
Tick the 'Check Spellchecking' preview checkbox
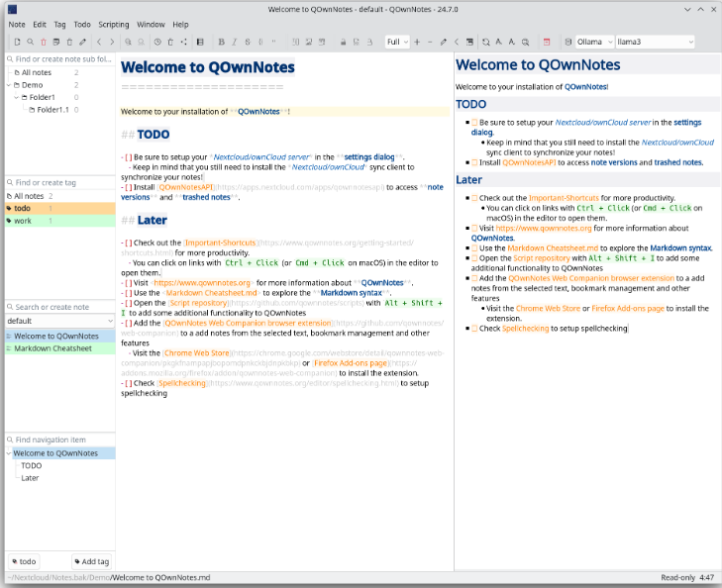coord(474,328)
